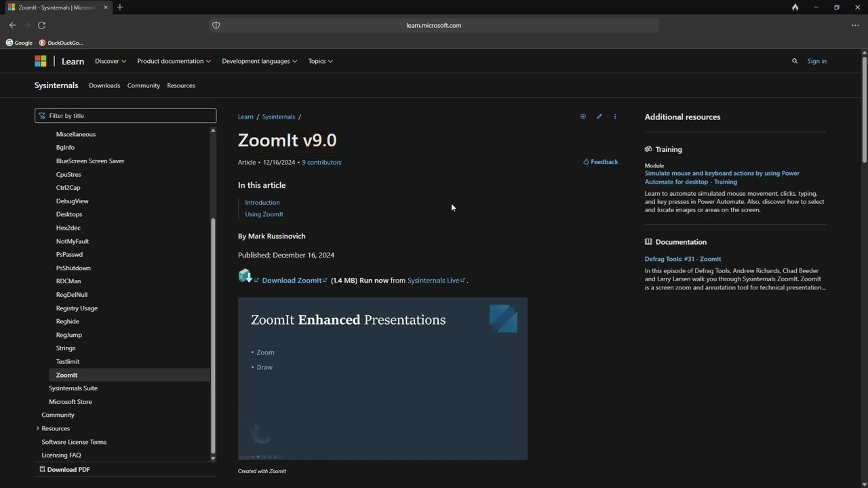This screenshot has width=868, height=488.
Task: Open the 9 contributors link
Action: 321,162
